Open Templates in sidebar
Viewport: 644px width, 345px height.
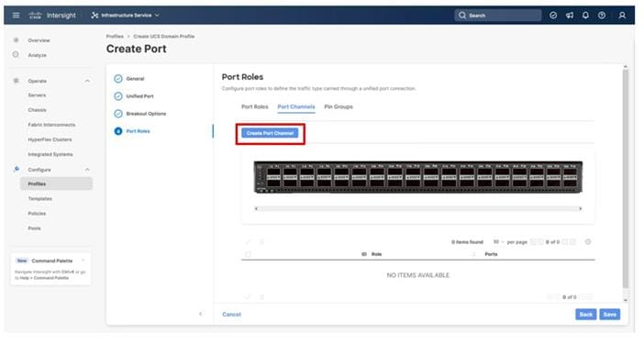39,199
